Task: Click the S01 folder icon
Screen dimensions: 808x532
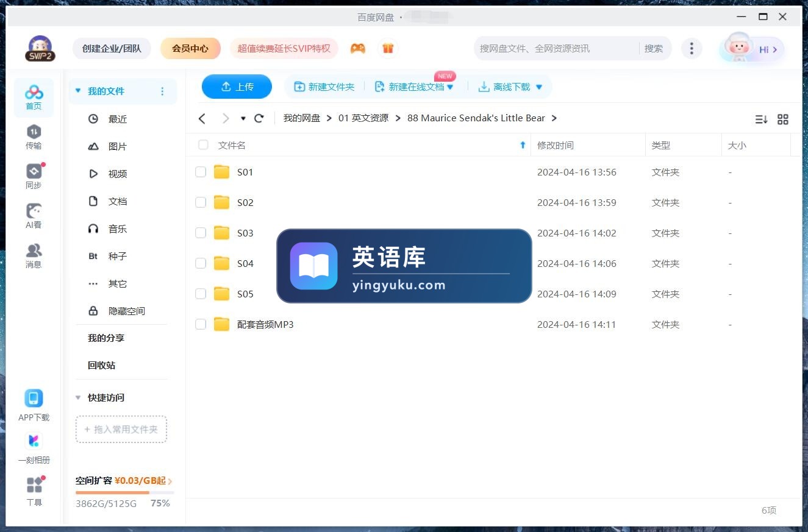Action: click(221, 172)
